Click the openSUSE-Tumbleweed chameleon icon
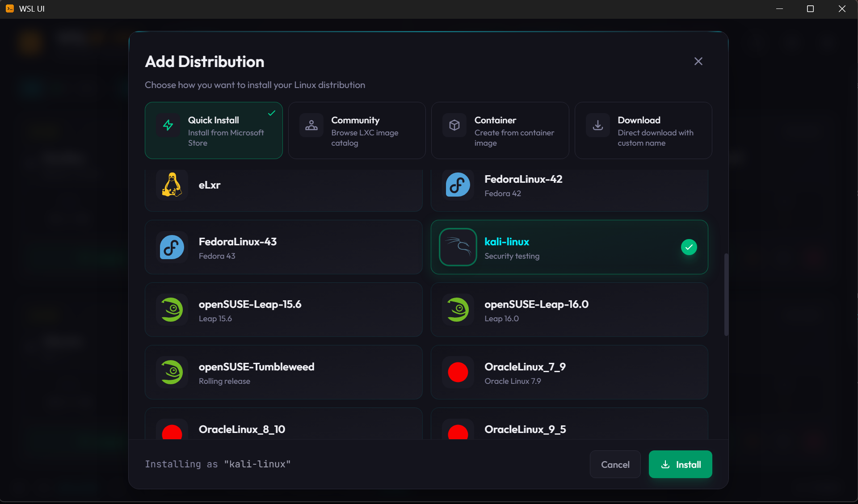This screenshot has width=858, height=504. (172, 372)
